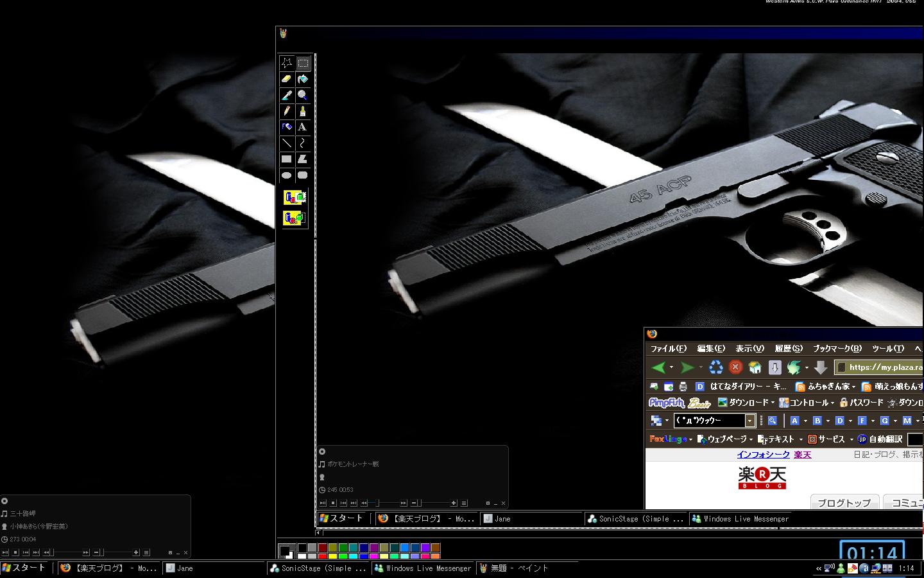Viewport: 924px width, 578px height.
Task: Select the cyan palette swatch
Action: 353,556
